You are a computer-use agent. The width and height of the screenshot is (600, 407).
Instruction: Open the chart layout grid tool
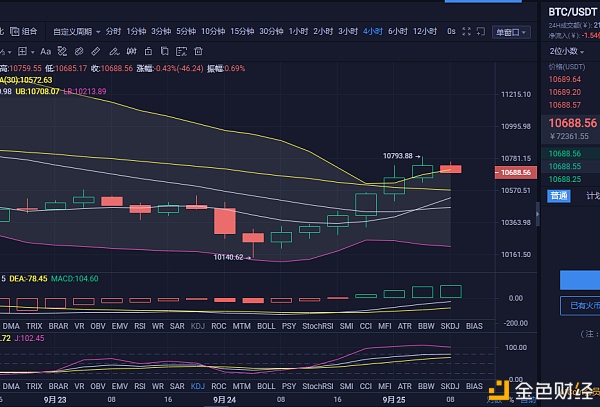coord(23,51)
